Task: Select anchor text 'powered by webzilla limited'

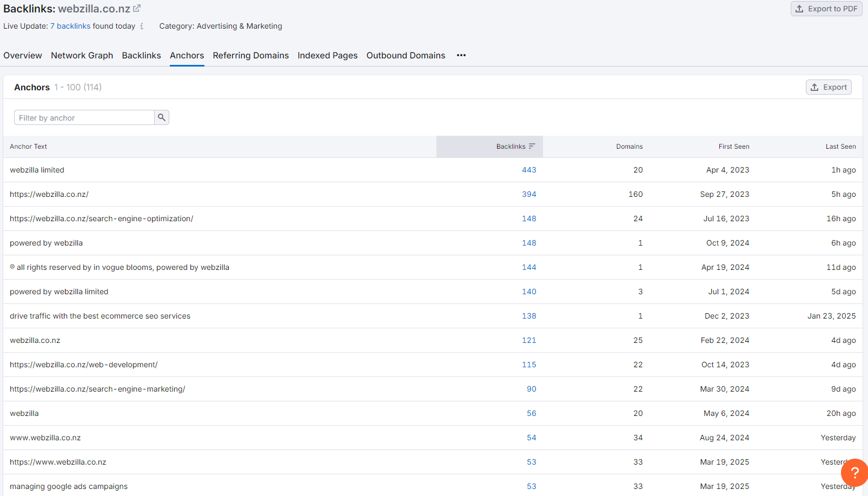Action: pyautogui.click(x=59, y=292)
